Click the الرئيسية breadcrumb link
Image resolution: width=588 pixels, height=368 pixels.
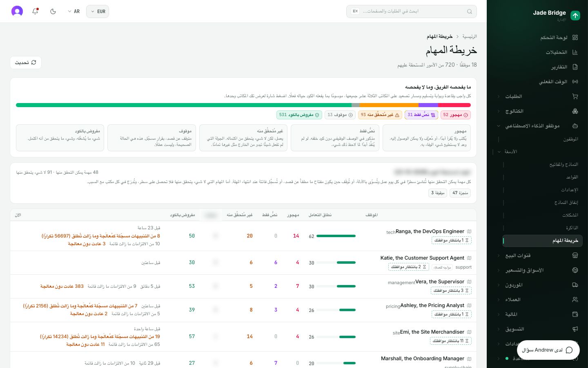470,36
